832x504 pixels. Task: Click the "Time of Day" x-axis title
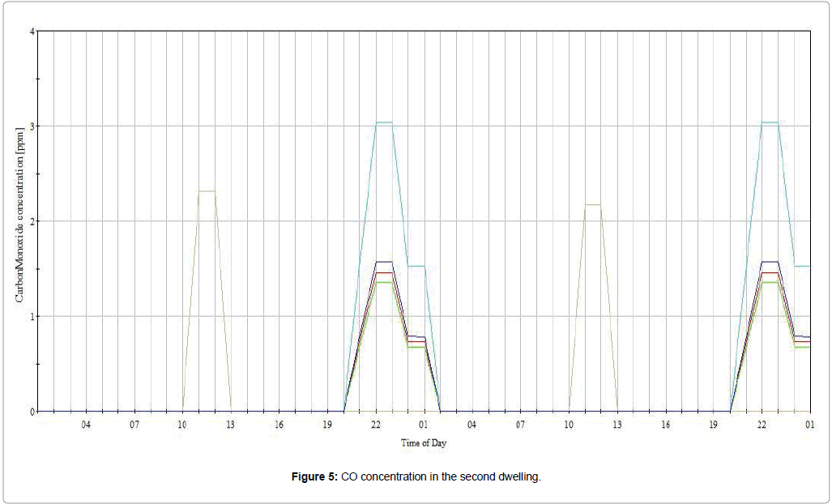[x=423, y=443]
